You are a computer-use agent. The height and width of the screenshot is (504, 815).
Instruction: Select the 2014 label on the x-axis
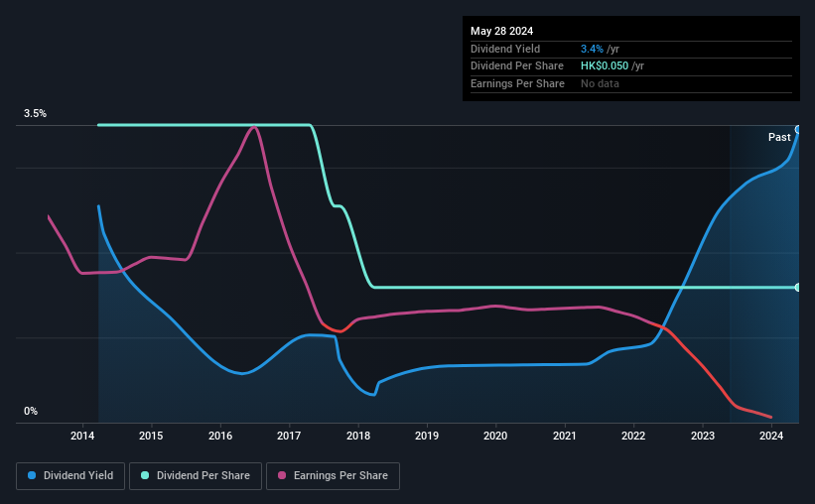point(82,436)
